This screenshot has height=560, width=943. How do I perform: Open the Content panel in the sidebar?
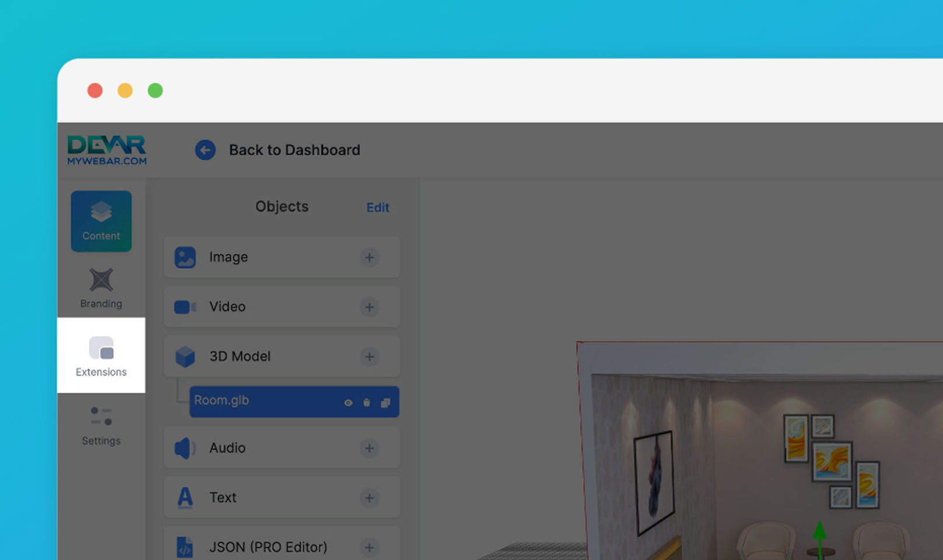[101, 221]
